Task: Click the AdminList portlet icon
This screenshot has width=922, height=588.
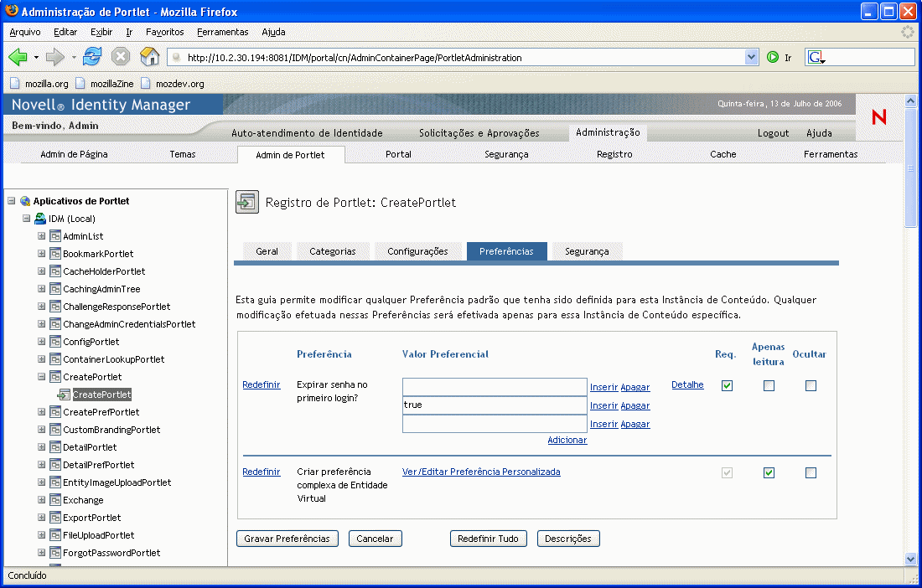Action: pos(55,236)
